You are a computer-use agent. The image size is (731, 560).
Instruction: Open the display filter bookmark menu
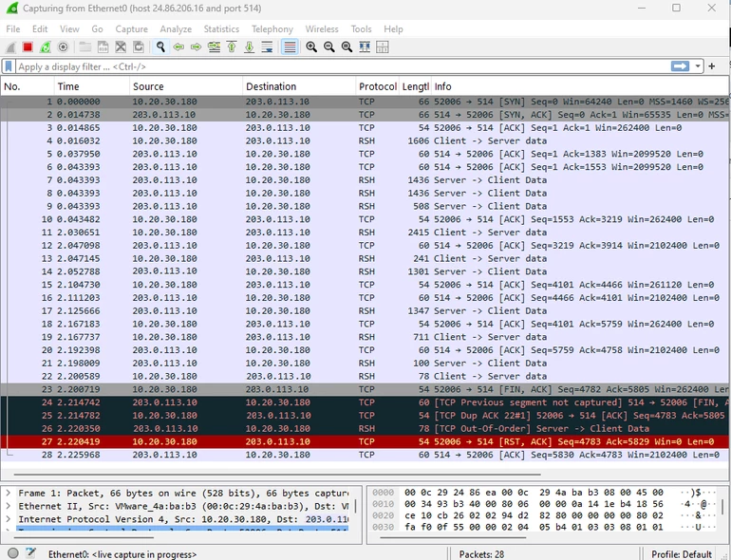[x=9, y=66]
